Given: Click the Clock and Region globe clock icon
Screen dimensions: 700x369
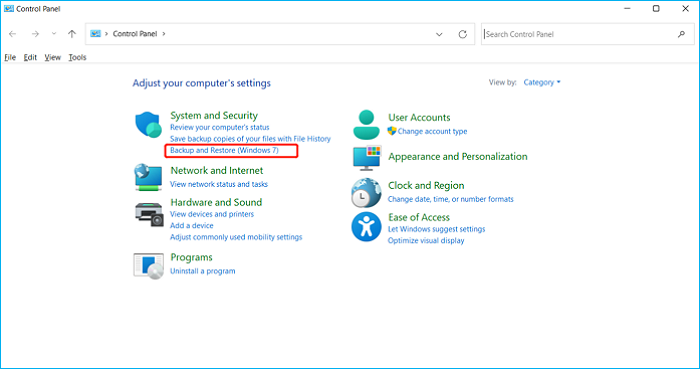Looking at the screenshot, I should 366,193.
